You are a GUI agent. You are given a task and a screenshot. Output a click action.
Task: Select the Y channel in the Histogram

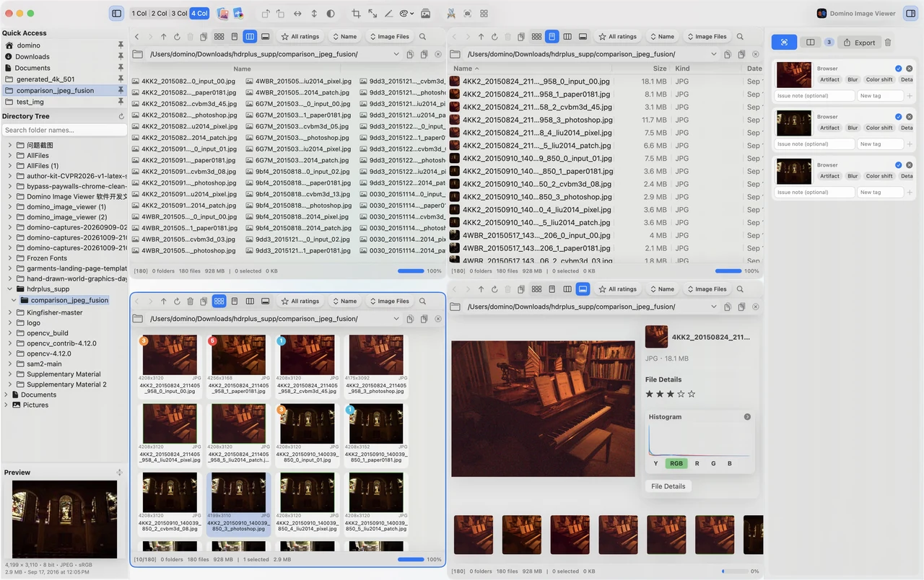click(655, 464)
